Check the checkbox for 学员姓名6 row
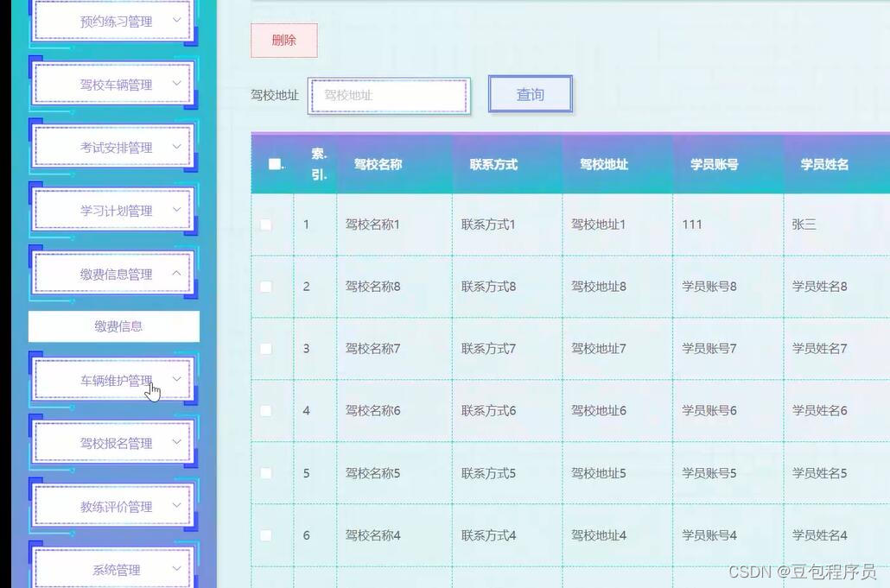Viewport: 890px width, 588px height. coord(266,410)
